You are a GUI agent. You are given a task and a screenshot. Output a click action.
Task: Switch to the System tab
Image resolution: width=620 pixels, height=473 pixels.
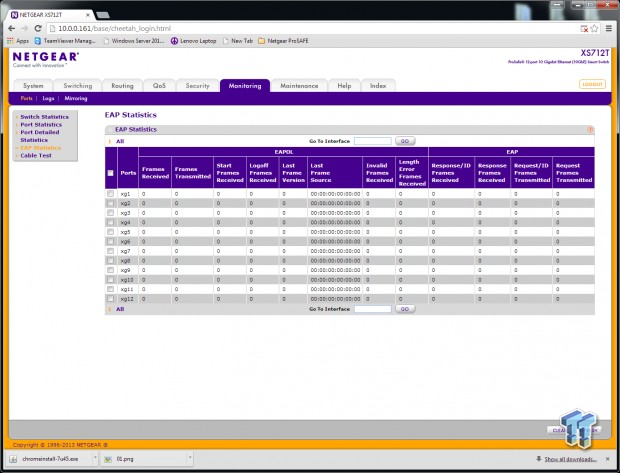(x=33, y=85)
